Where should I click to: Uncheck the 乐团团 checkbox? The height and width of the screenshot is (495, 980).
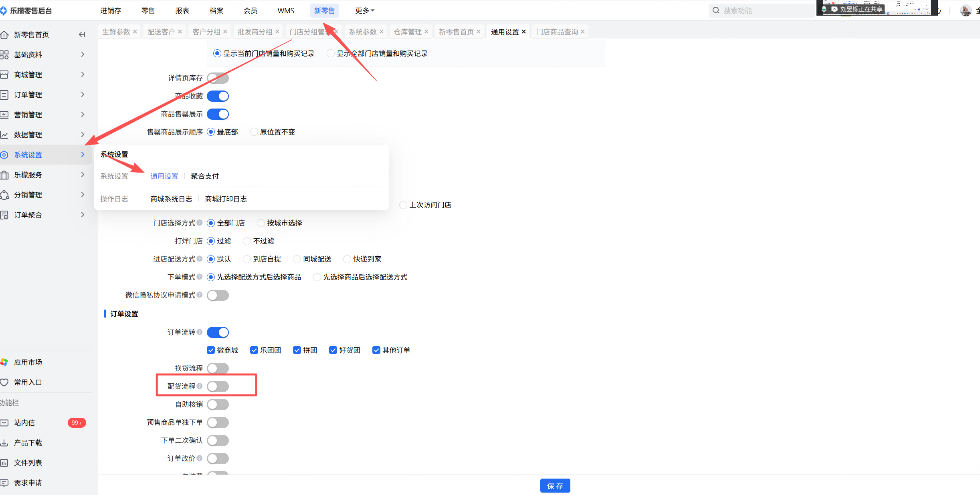click(254, 350)
